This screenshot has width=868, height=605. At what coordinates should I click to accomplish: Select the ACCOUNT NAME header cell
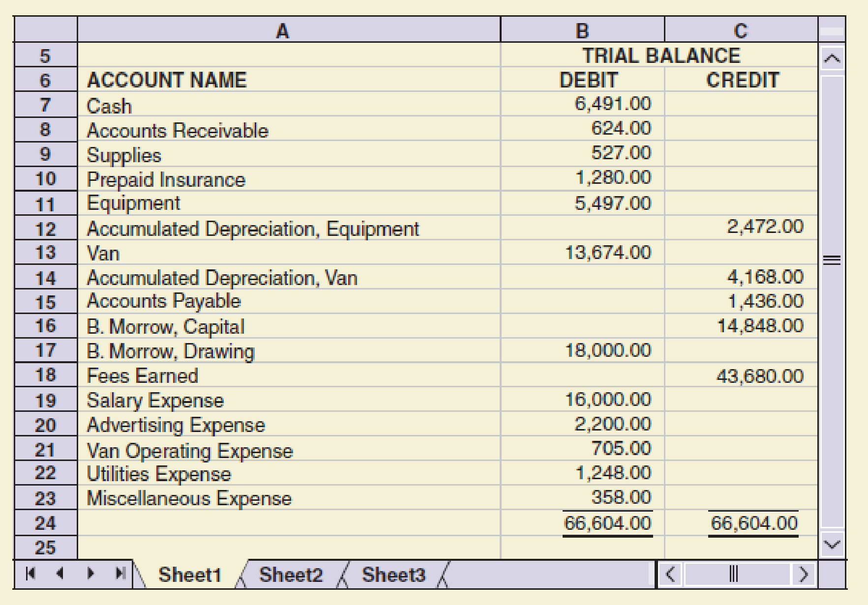click(289, 80)
